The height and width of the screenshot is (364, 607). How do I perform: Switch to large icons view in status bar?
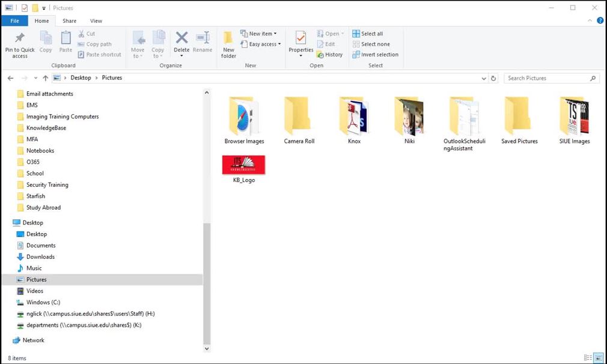598,358
